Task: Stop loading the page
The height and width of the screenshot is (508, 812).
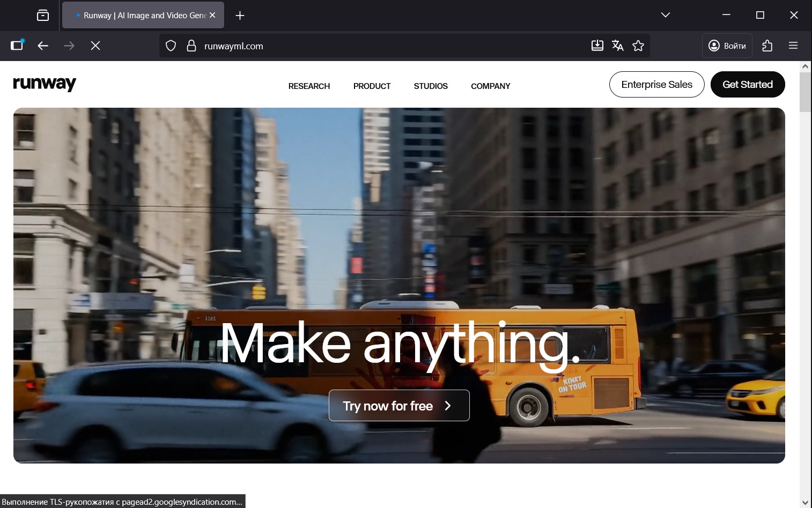Action: [x=95, y=46]
